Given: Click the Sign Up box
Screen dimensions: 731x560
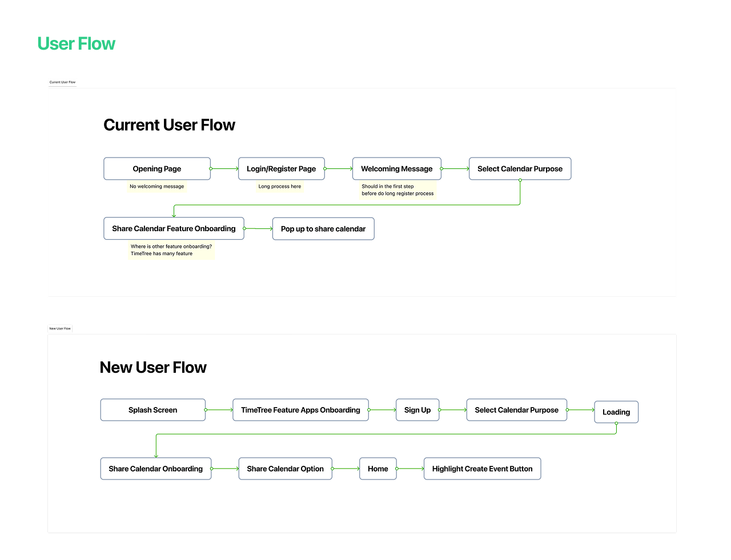Looking at the screenshot, I should pyautogui.click(x=417, y=410).
